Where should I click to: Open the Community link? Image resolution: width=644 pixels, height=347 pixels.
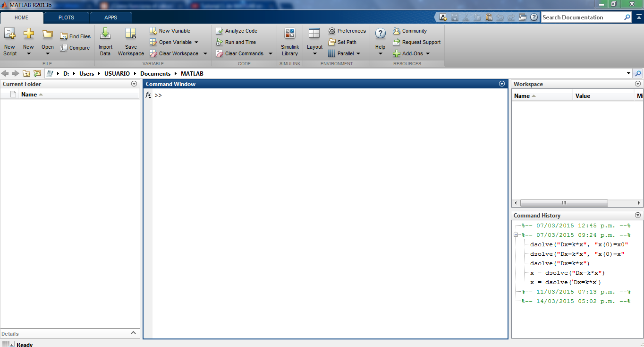(x=410, y=31)
